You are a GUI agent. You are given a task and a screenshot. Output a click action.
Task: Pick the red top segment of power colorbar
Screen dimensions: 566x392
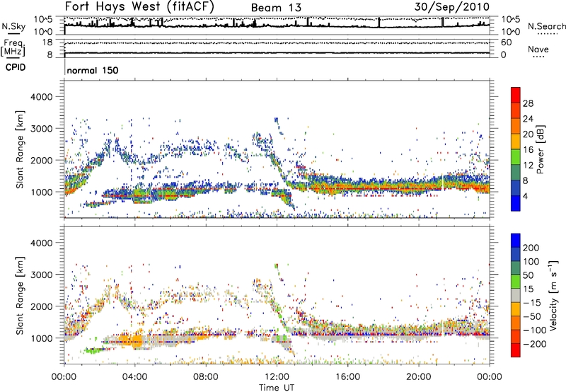click(516, 95)
